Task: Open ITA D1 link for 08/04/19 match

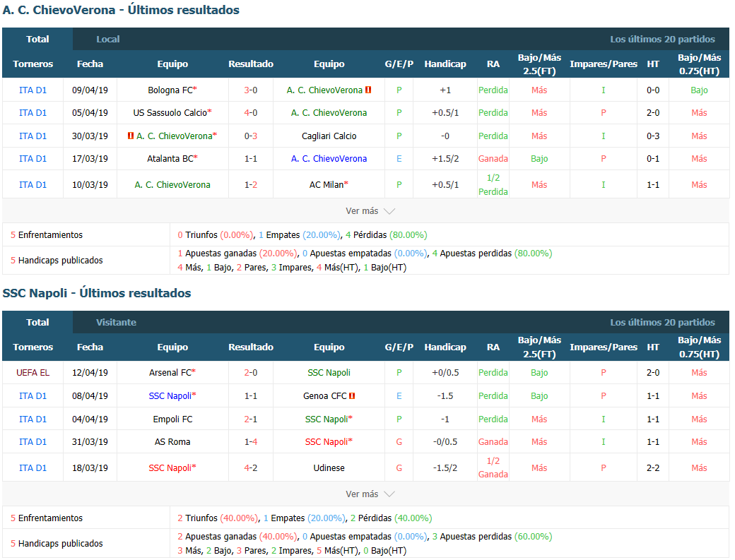Action: 33,395
